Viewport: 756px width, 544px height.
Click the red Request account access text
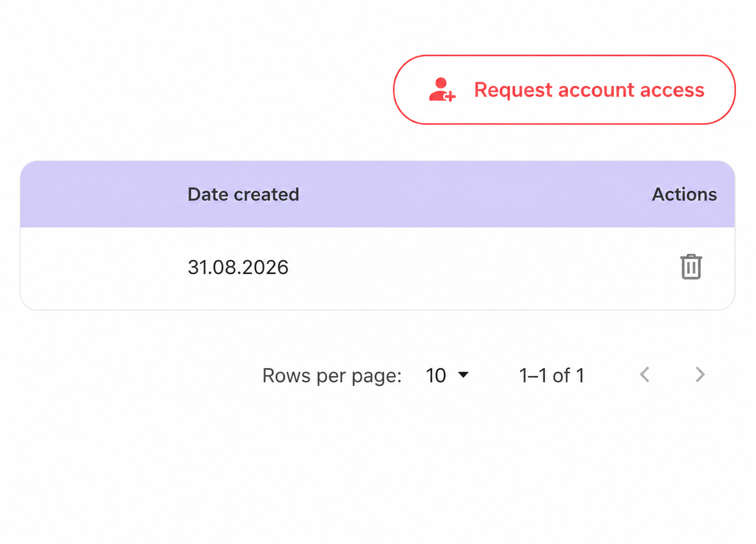(x=589, y=90)
